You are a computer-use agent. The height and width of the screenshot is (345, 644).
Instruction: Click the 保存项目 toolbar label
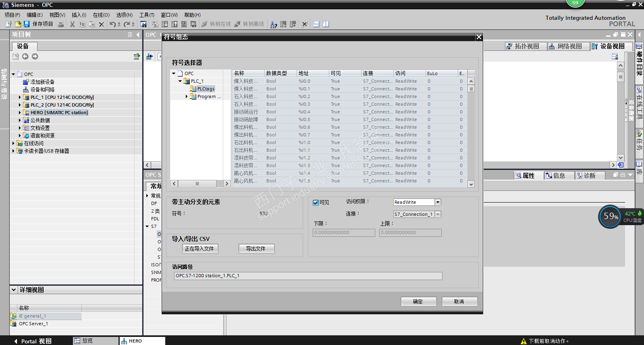click(x=43, y=24)
